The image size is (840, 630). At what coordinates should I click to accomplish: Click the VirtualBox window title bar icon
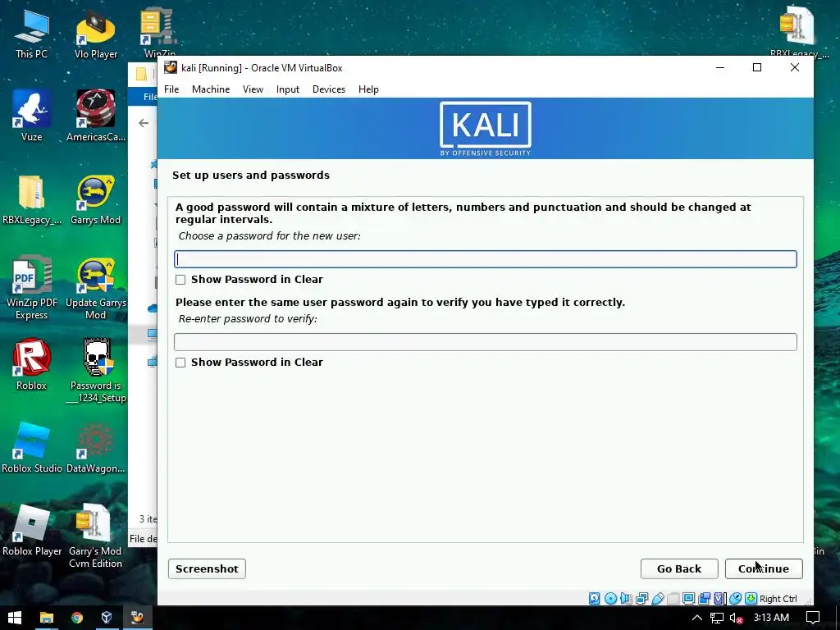(x=171, y=67)
